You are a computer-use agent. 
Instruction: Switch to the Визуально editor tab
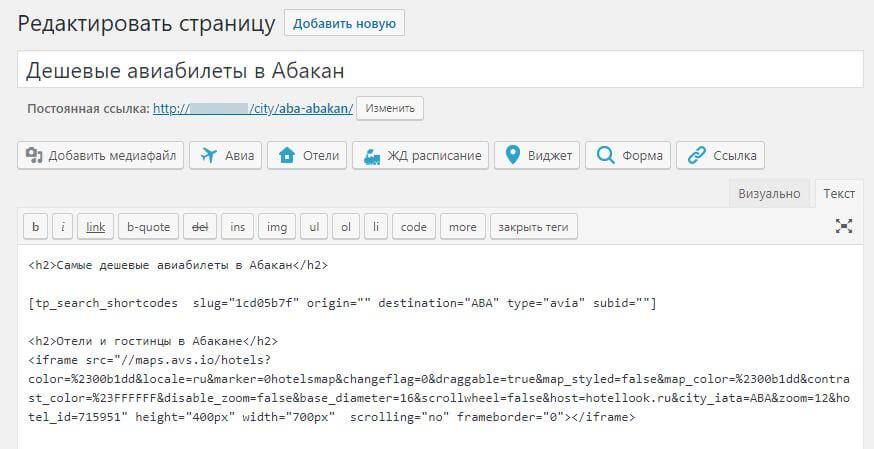pyautogui.click(x=769, y=193)
